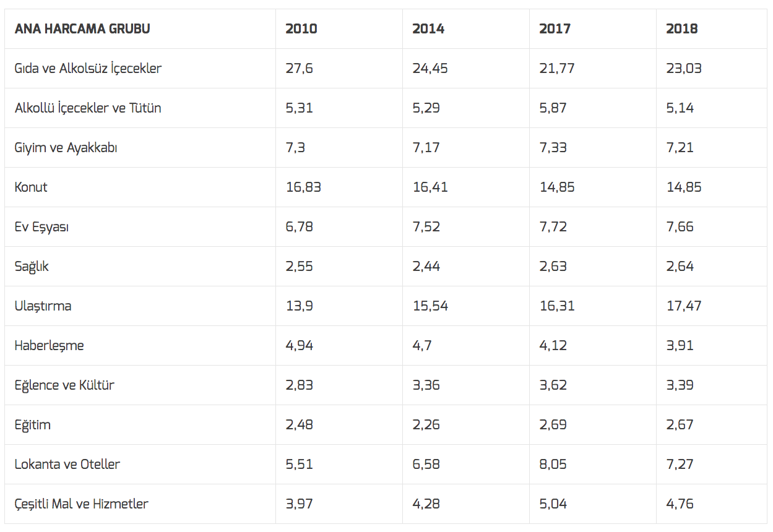Screen dimensions: 773x532
Task: Select the Ev Eşyası row label
Action: tap(41, 227)
